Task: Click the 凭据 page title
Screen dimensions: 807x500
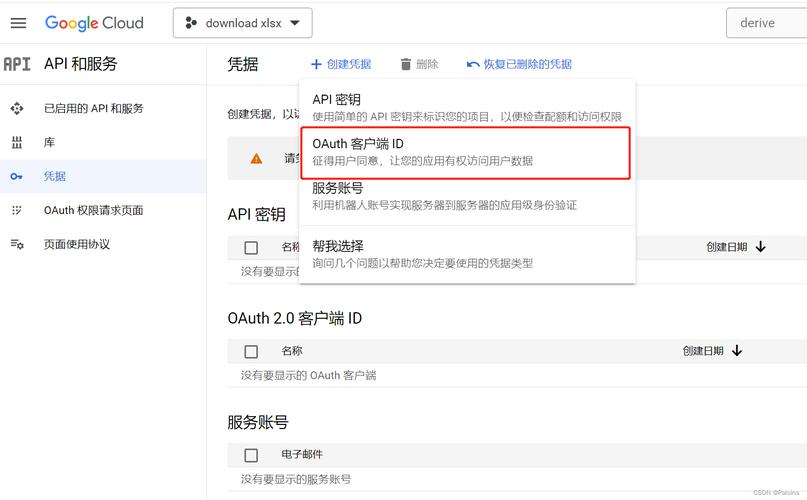Action: [243, 64]
